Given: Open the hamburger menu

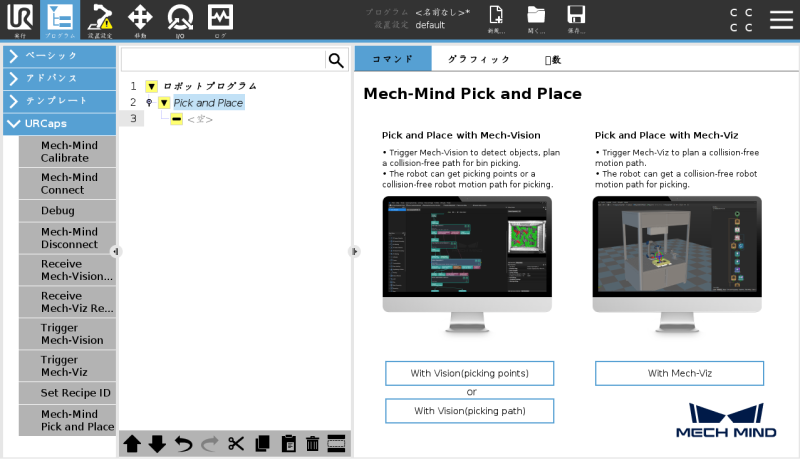Looking at the screenshot, I should pyautogui.click(x=781, y=19).
